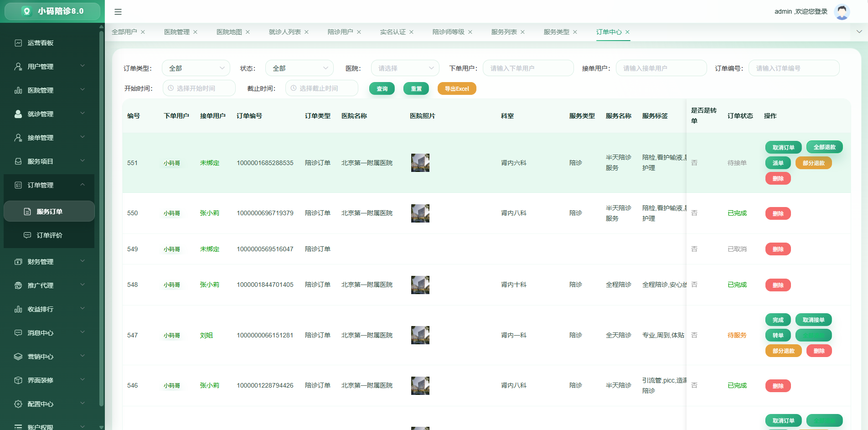
Task: Click 全部退款 for order 551
Action: (x=824, y=147)
